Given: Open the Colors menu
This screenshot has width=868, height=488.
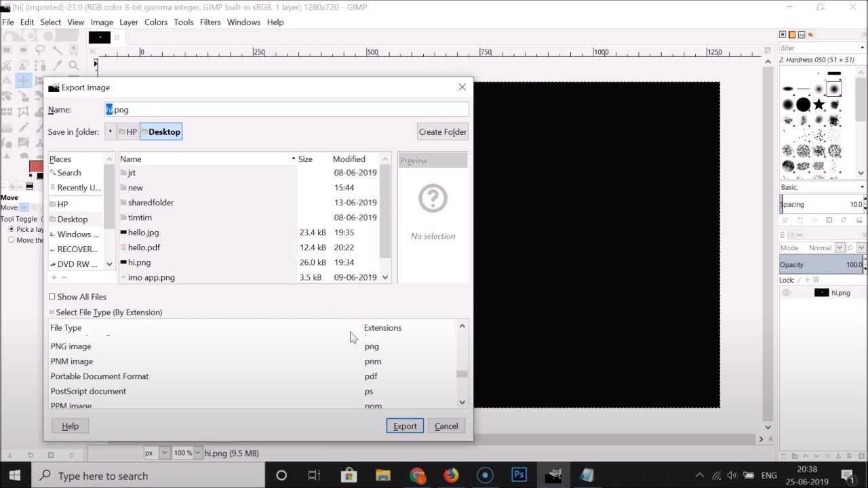Looking at the screenshot, I should (156, 22).
